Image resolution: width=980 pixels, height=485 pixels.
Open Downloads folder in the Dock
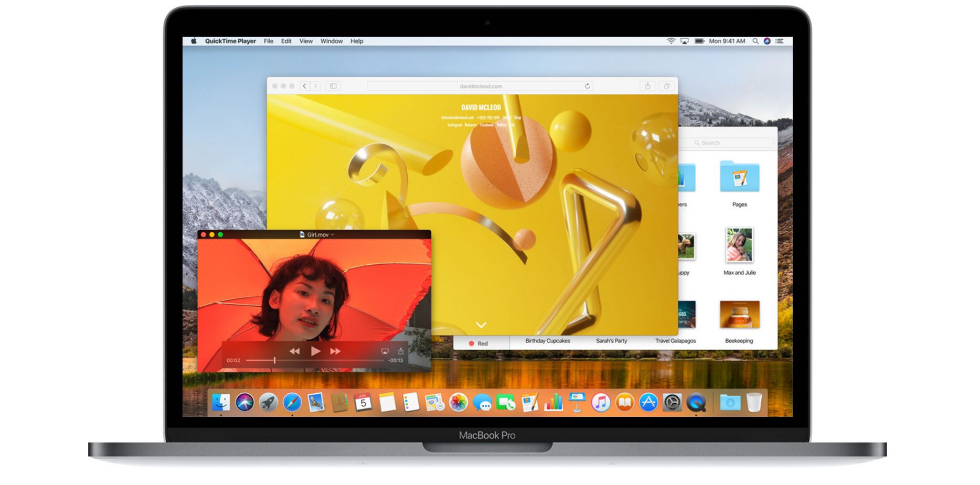pyautogui.click(x=730, y=403)
